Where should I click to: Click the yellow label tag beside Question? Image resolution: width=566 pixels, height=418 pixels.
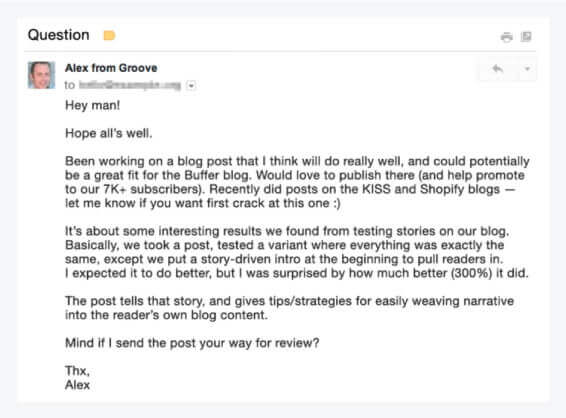click(x=109, y=35)
